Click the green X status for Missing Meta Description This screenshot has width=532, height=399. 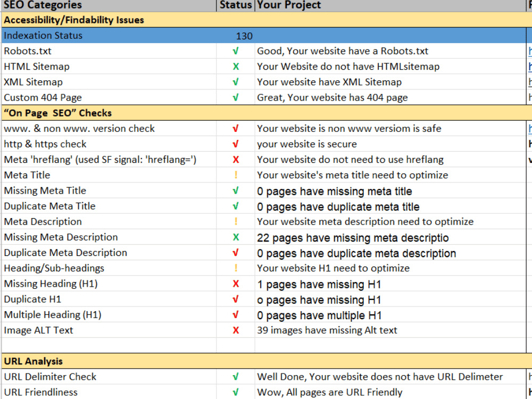pyautogui.click(x=236, y=237)
